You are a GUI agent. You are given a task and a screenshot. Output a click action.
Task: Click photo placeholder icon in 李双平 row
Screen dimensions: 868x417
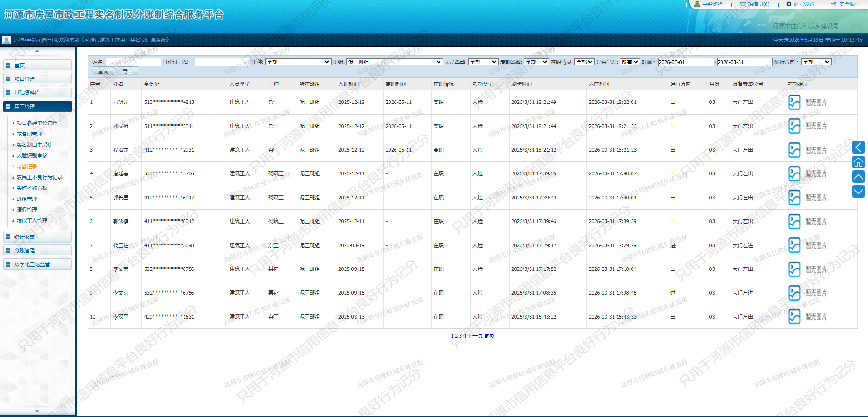pos(794,317)
